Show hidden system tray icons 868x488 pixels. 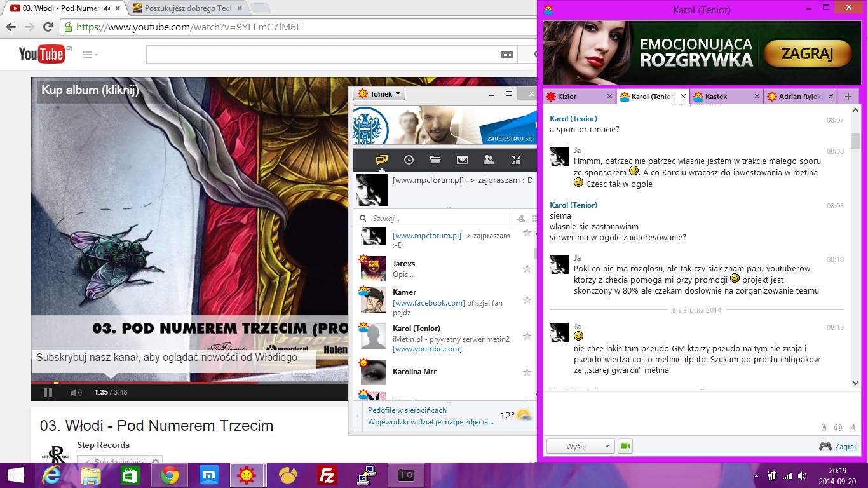(757, 476)
